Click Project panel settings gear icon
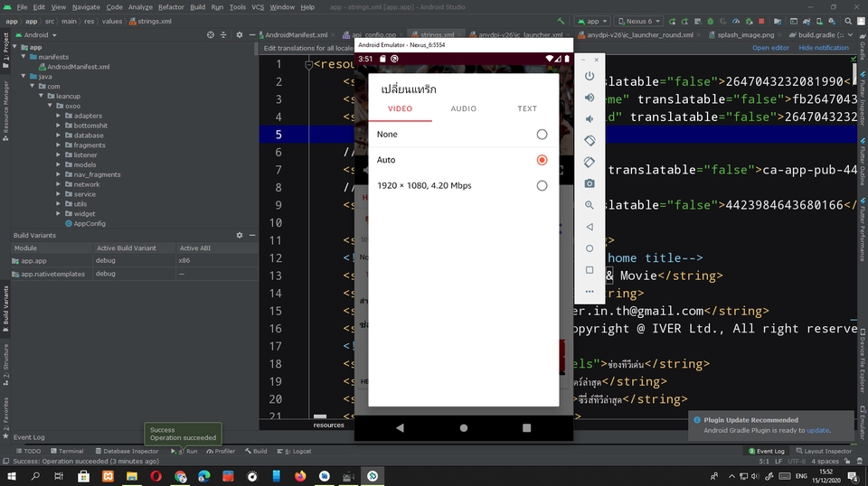 point(239,34)
